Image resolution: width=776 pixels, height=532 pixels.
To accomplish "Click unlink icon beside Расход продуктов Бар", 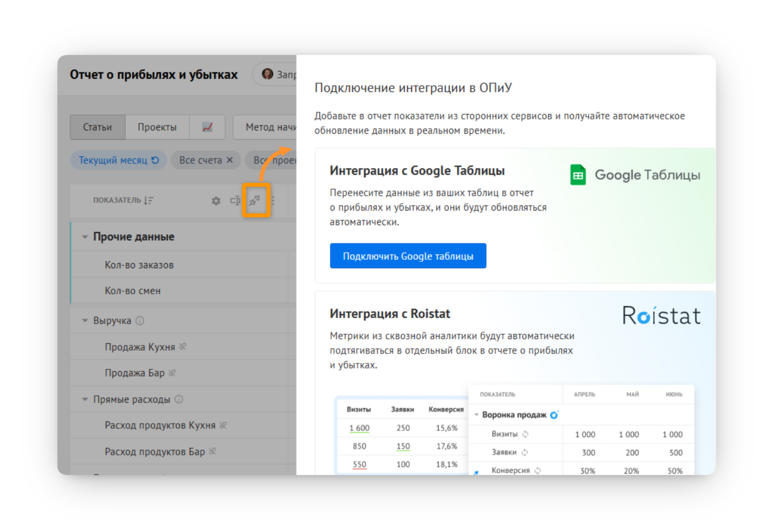I will pyautogui.click(x=213, y=451).
